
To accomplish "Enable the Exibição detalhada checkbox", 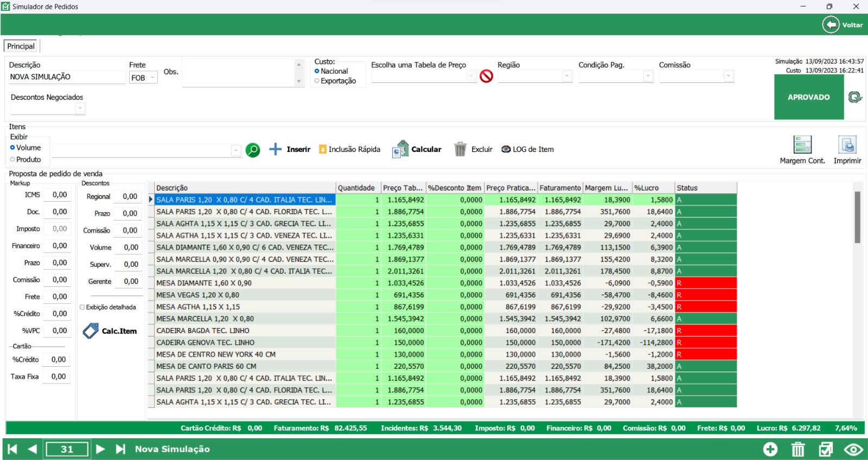I will [82, 307].
